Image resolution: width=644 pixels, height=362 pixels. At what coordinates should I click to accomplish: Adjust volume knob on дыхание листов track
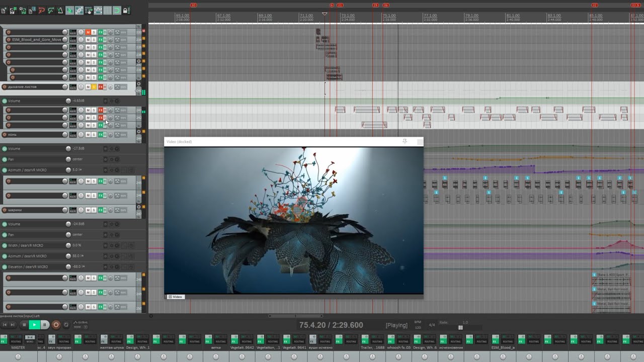coord(65,87)
